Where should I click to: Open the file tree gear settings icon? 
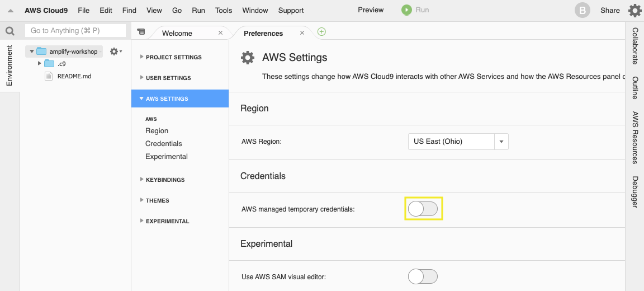click(x=115, y=51)
